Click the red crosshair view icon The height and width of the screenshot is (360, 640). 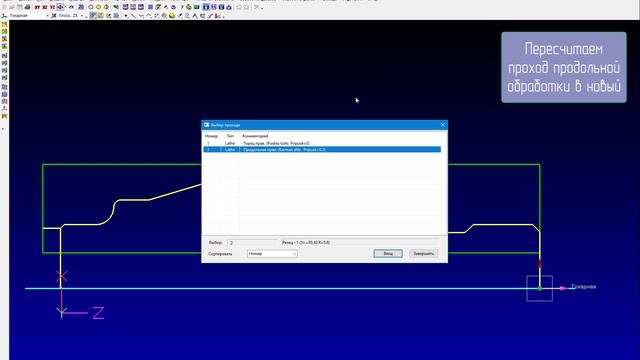pos(60,7)
